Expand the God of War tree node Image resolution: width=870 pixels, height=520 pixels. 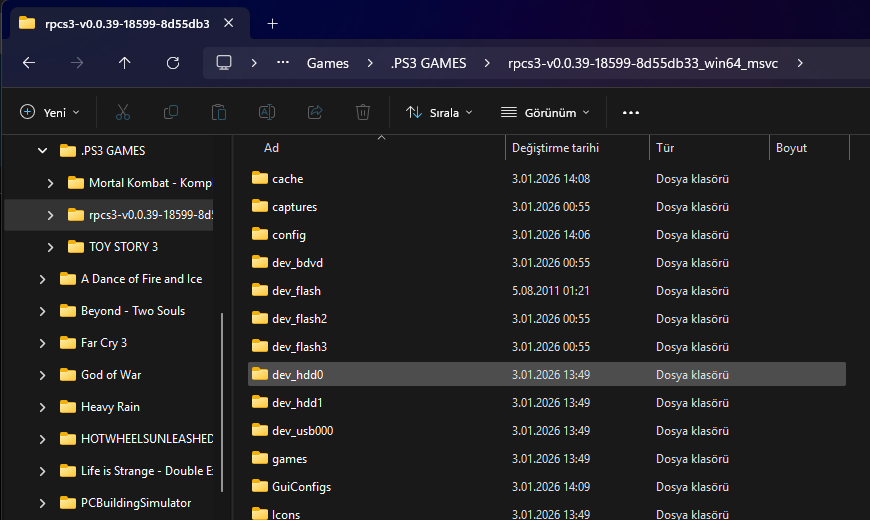(42, 375)
